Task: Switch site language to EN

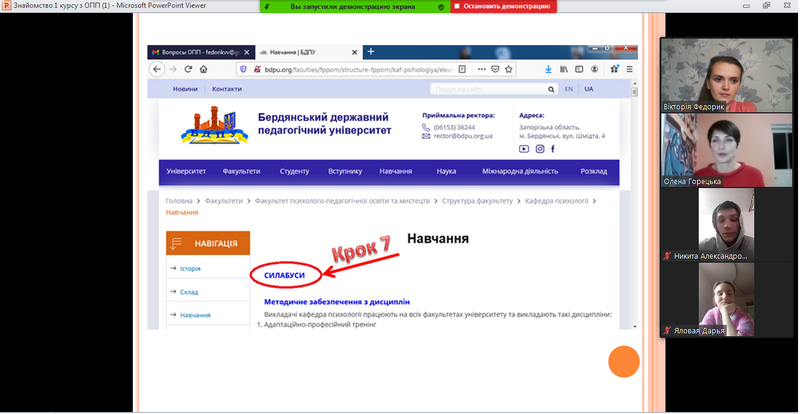Action: [568, 89]
